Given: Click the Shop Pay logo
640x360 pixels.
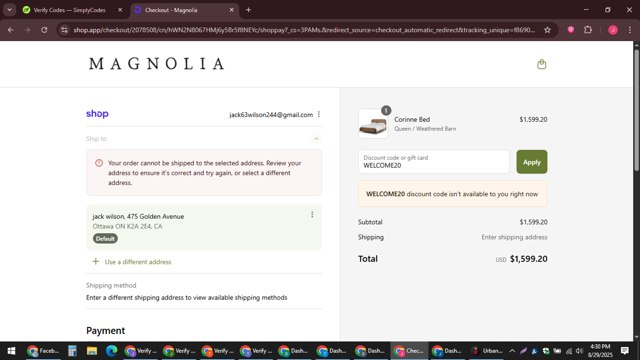Looking at the screenshot, I should 97,114.
